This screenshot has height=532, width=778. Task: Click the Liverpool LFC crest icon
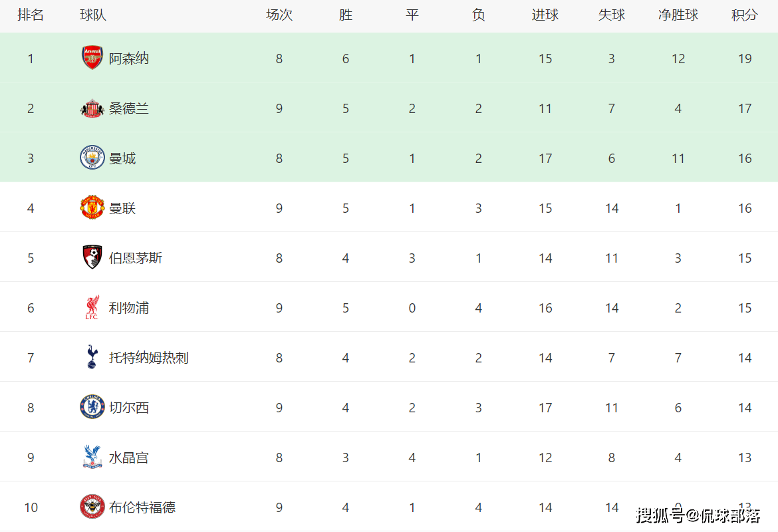pyautogui.click(x=92, y=308)
